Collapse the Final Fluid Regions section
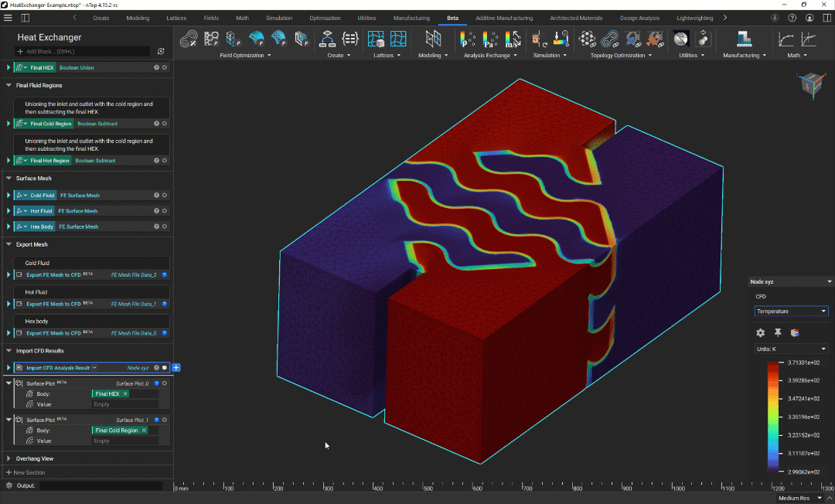The image size is (835, 504). pos(9,85)
